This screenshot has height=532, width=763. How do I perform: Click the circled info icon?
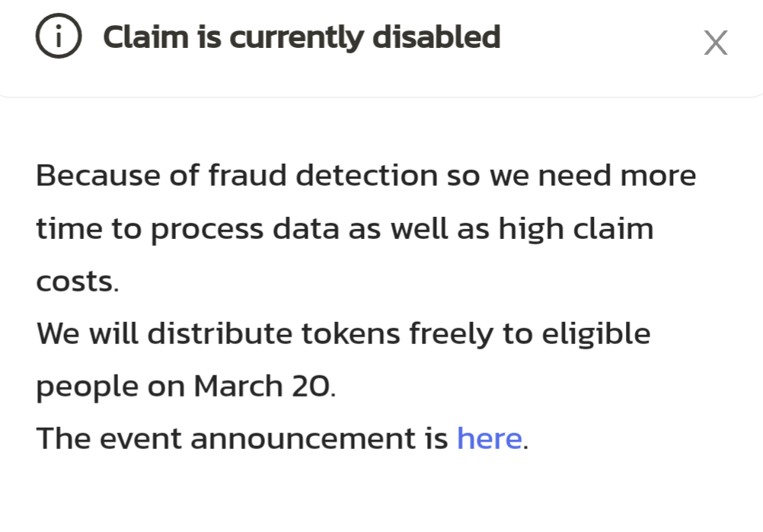(59, 36)
